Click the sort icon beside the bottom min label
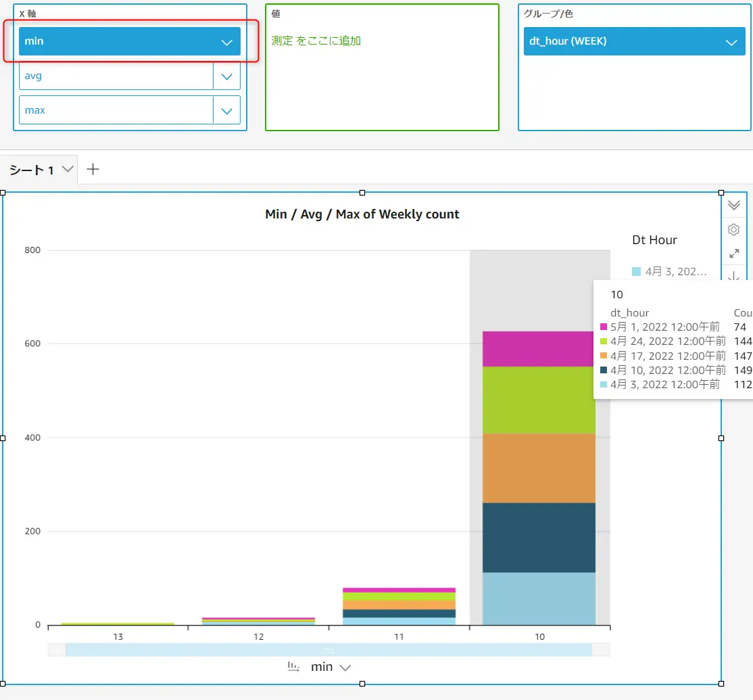Screen dimensions: 753x700 click(293, 666)
